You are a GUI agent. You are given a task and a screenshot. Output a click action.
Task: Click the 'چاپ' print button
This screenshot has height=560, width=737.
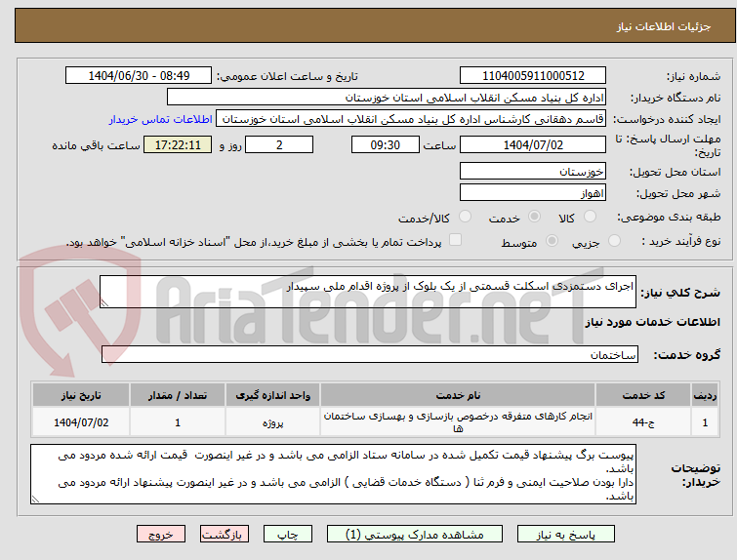(288, 535)
